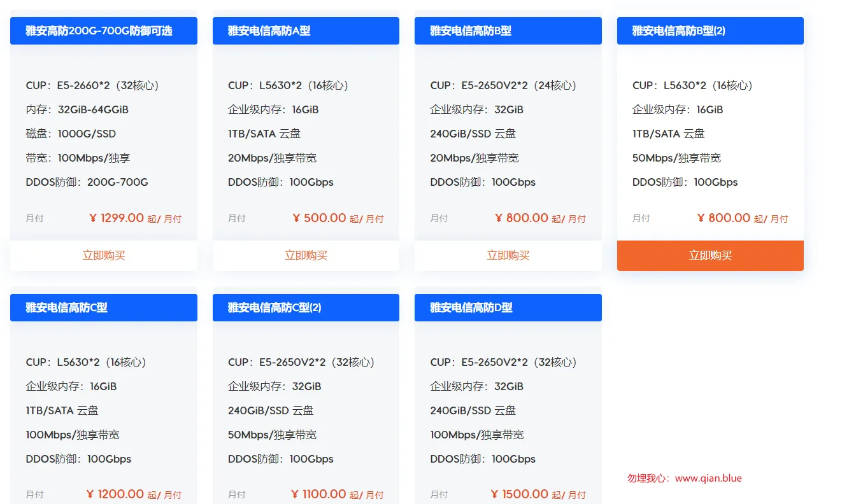Click 立即购买 on the 雅安电信高防B型 card
This screenshot has height=504, width=856.
pyautogui.click(x=508, y=256)
